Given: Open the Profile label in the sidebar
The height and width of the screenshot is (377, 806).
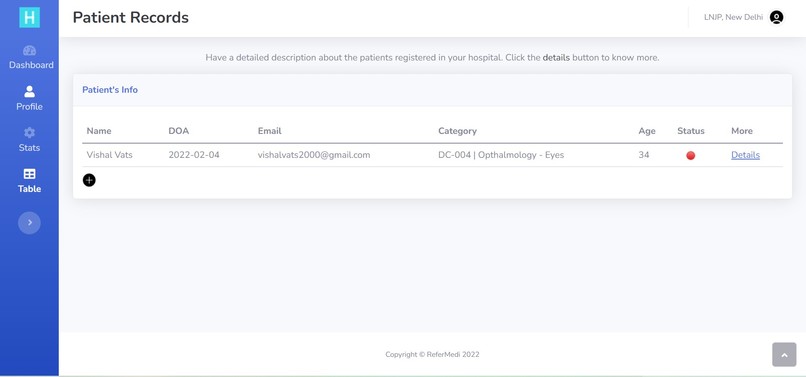Looking at the screenshot, I should click(29, 106).
